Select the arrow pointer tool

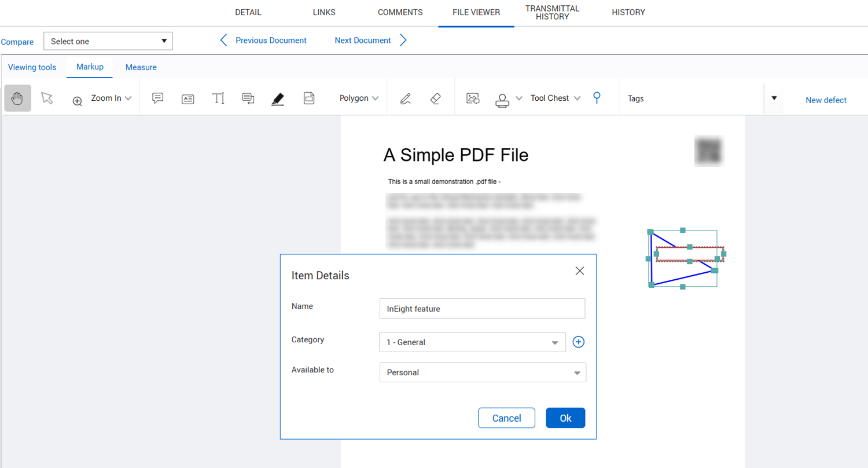pyautogui.click(x=47, y=98)
